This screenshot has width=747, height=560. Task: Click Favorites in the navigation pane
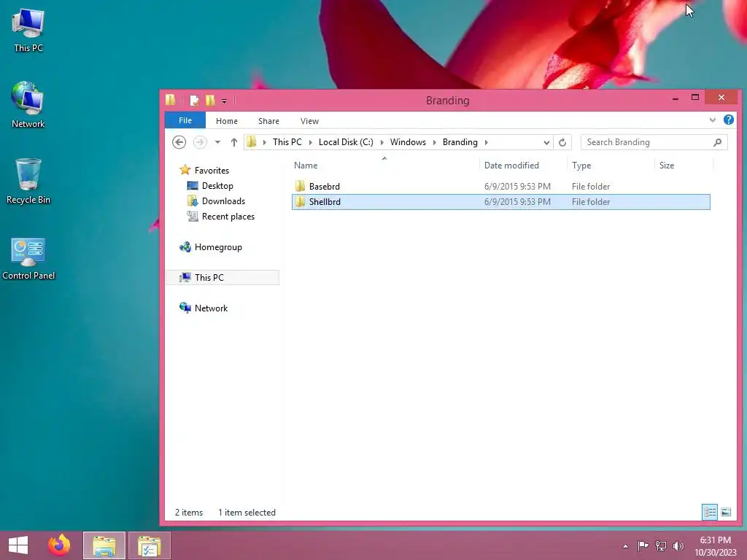tap(212, 171)
